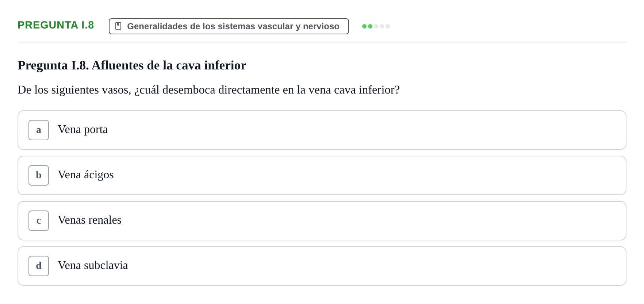Click the PREGUNTA I.8 green header label

[56, 25]
